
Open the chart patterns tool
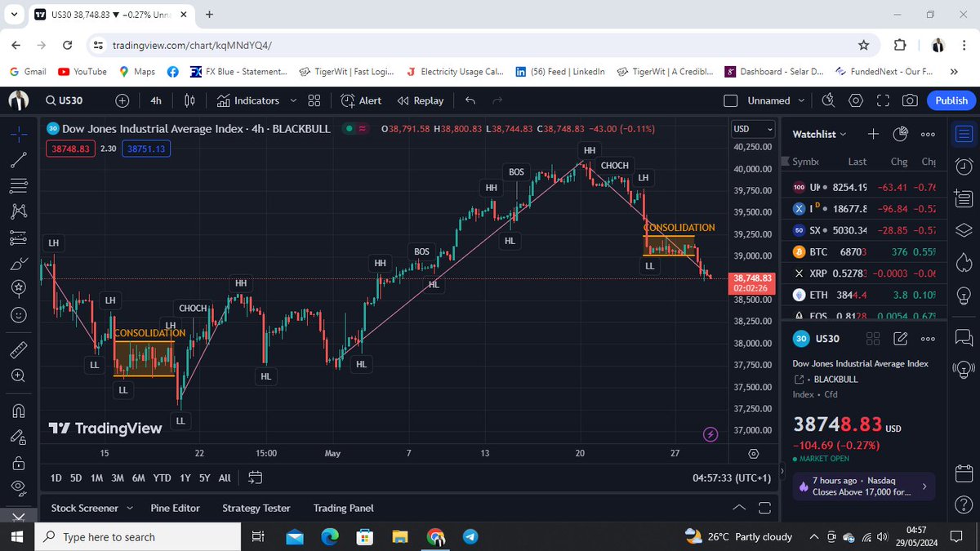coord(19,211)
